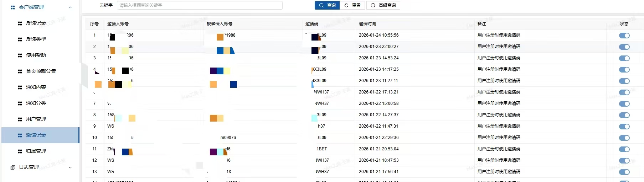The height and width of the screenshot is (182, 644).
Task: Select 邀请记录 menu item
Action: [x=40, y=135]
